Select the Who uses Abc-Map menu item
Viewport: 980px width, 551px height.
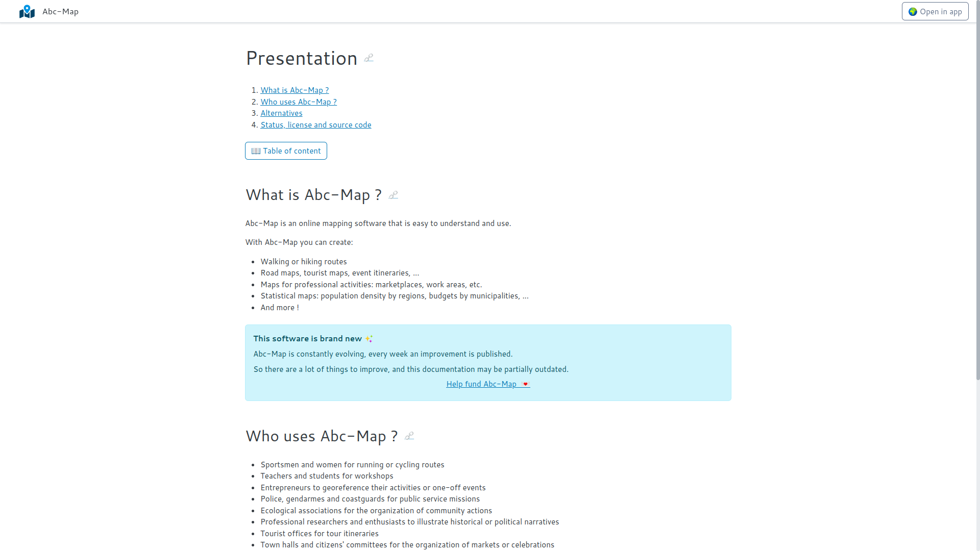point(298,101)
